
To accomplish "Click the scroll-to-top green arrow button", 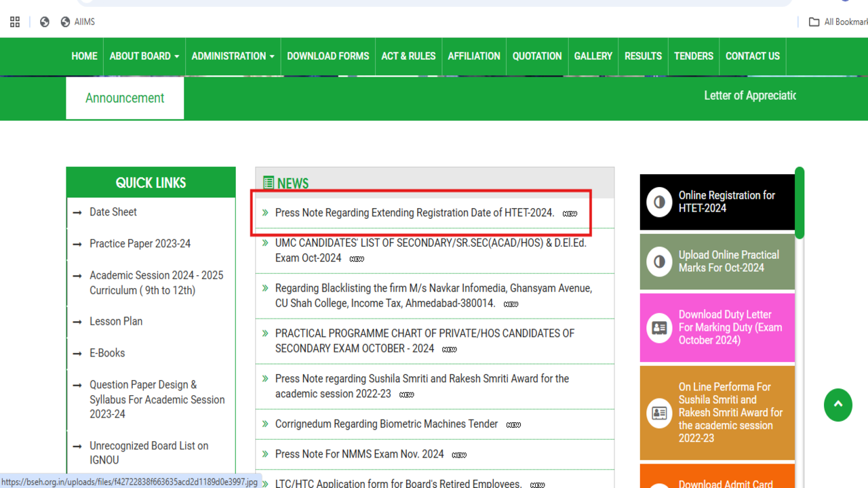I will click(x=837, y=405).
